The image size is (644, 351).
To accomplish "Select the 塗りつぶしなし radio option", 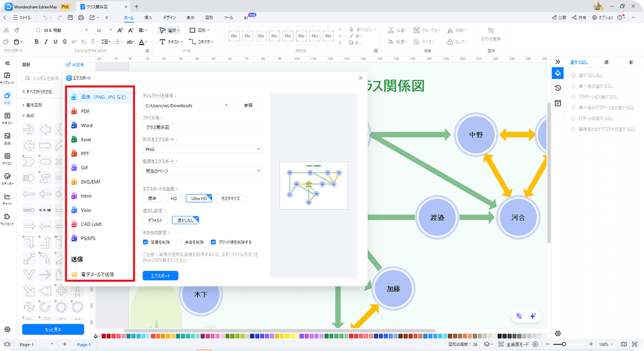I will click(573, 75).
